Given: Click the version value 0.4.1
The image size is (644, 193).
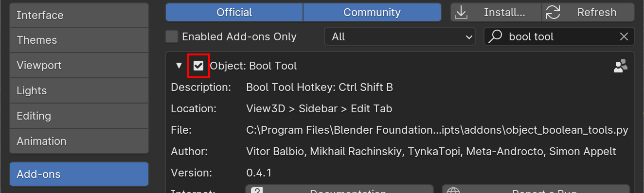Looking at the screenshot, I should (x=259, y=173).
